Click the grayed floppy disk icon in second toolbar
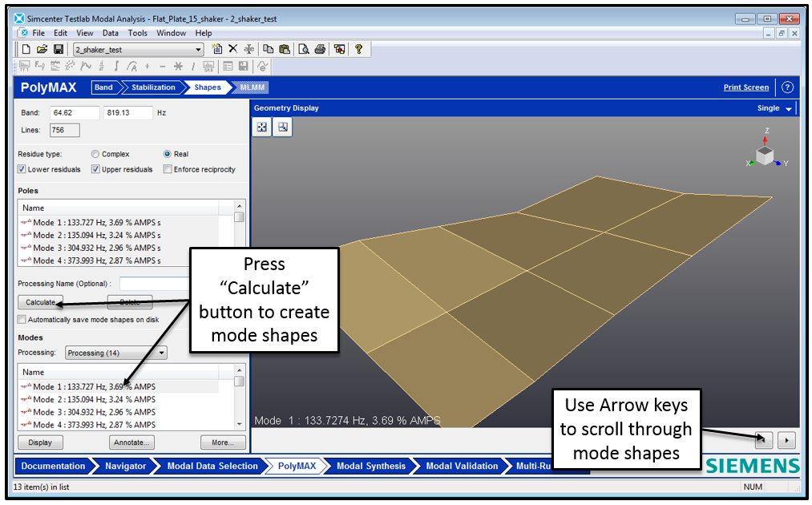812x505 pixels. (244, 66)
